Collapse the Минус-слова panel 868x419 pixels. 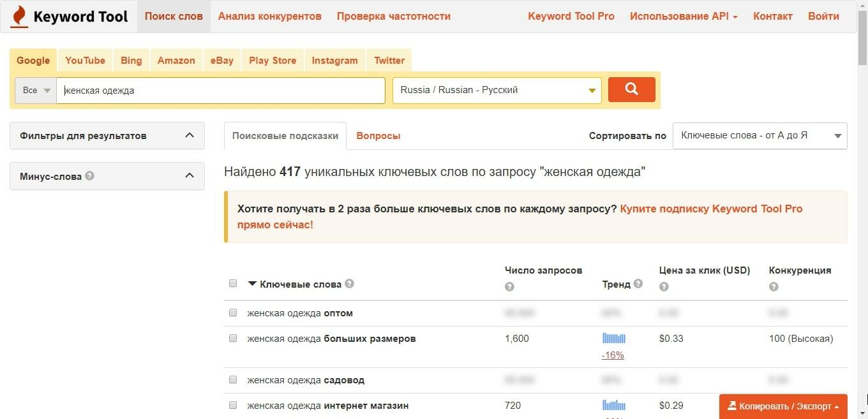click(107, 176)
